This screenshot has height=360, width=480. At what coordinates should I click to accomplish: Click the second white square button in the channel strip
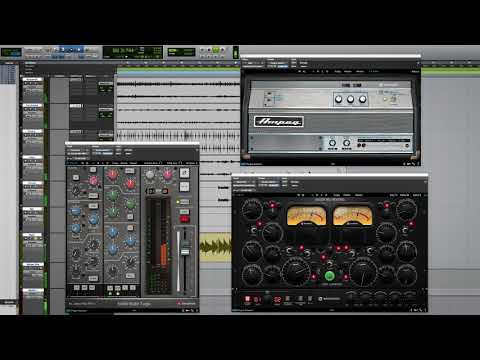pyautogui.click(x=184, y=187)
